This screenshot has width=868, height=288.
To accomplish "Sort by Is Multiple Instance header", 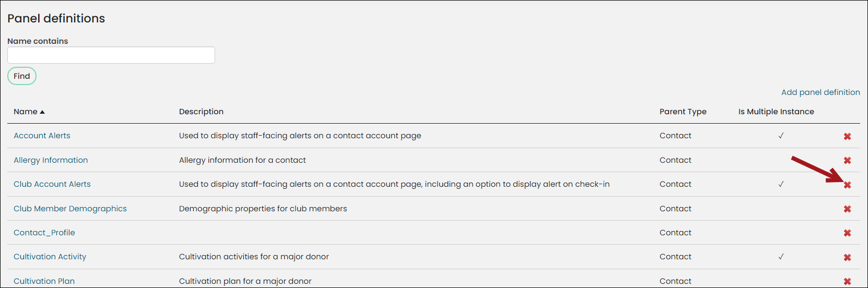I will click(776, 112).
